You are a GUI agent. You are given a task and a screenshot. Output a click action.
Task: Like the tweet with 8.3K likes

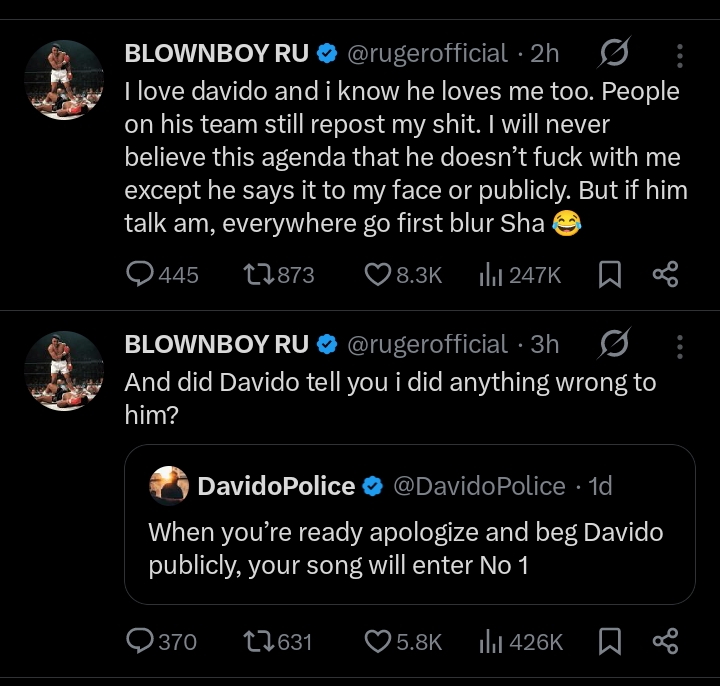pos(376,274)
